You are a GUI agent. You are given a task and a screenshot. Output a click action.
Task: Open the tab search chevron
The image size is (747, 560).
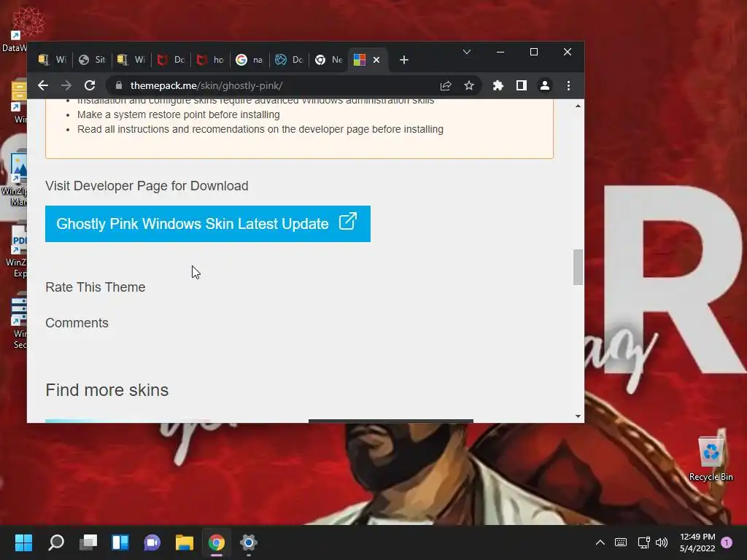(467, 52)
